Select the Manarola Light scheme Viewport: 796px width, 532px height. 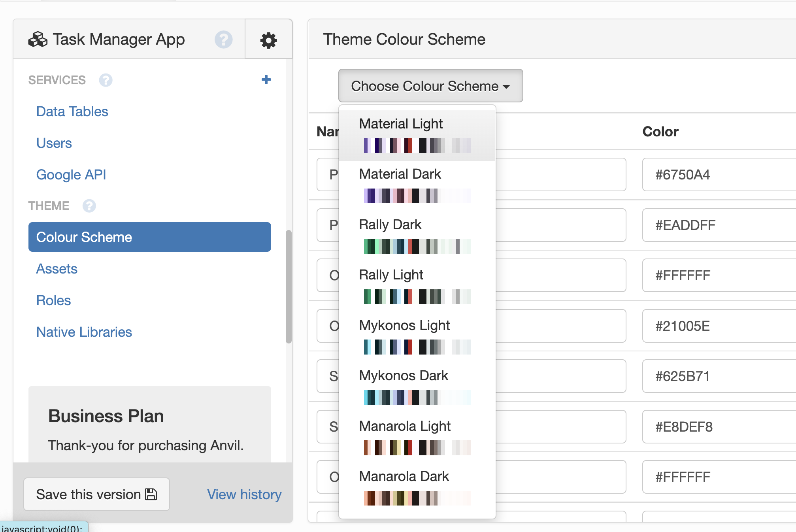pyautogui.click(x=417, y=438)
